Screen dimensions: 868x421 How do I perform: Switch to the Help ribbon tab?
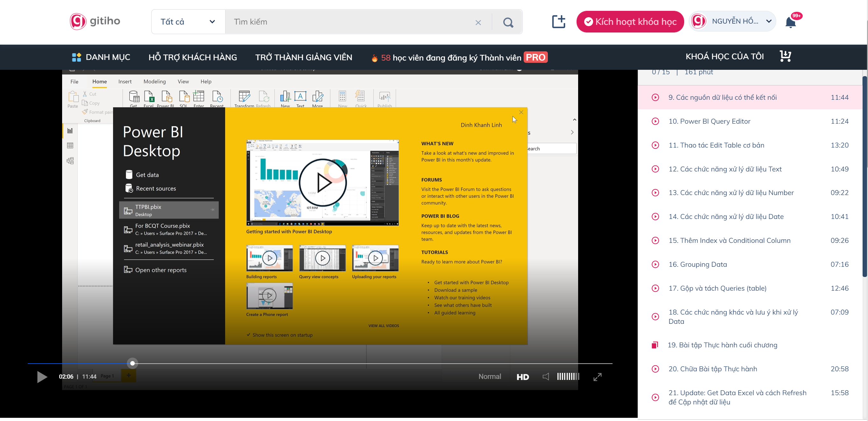coord(206,82)
